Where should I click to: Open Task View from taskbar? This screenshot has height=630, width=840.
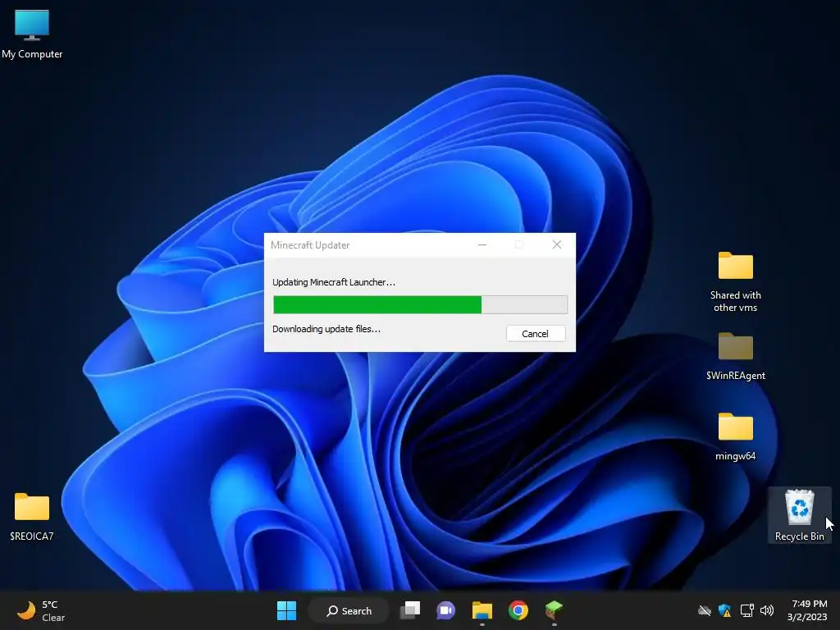pos(411,610)
